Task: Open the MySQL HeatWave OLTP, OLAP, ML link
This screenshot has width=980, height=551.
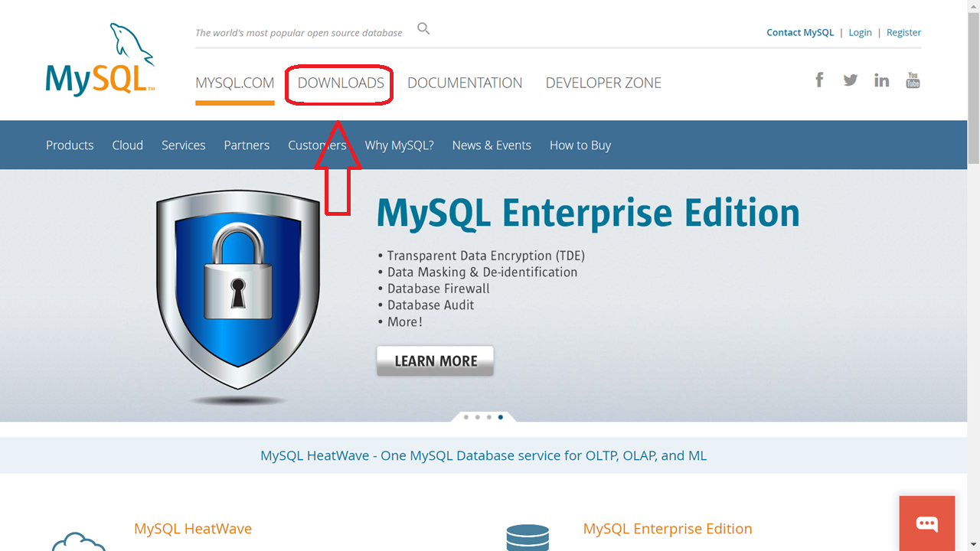Action: (484, 455)
